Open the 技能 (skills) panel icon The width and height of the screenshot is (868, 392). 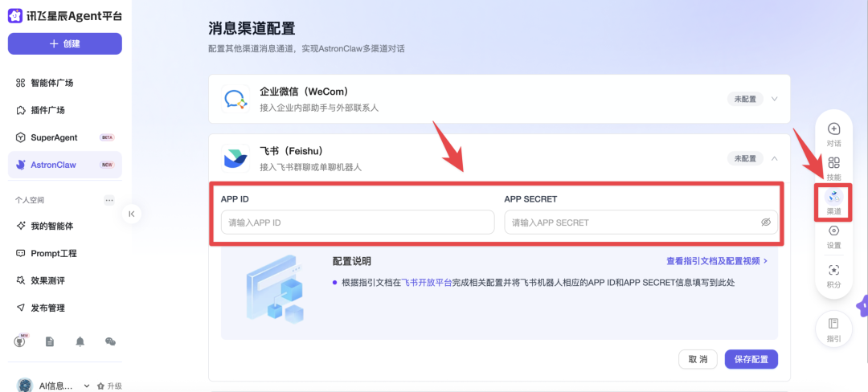tap(833, 165)
